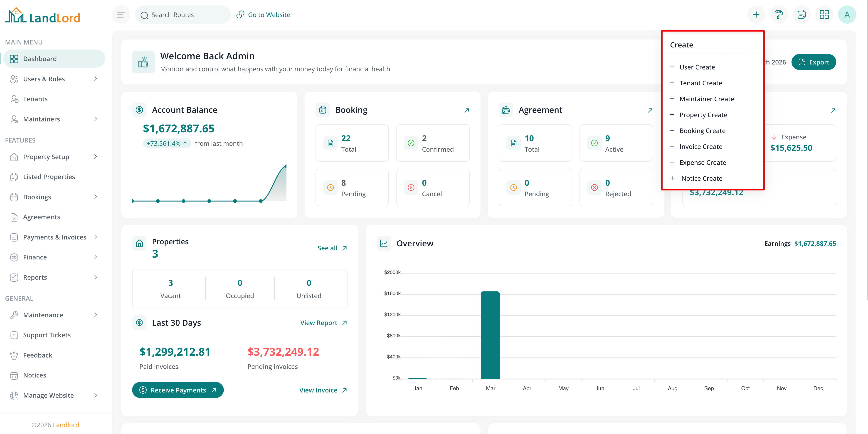Toggle the sidebar hamburger menu icon

pyautogui.click(x=121, y=15)
